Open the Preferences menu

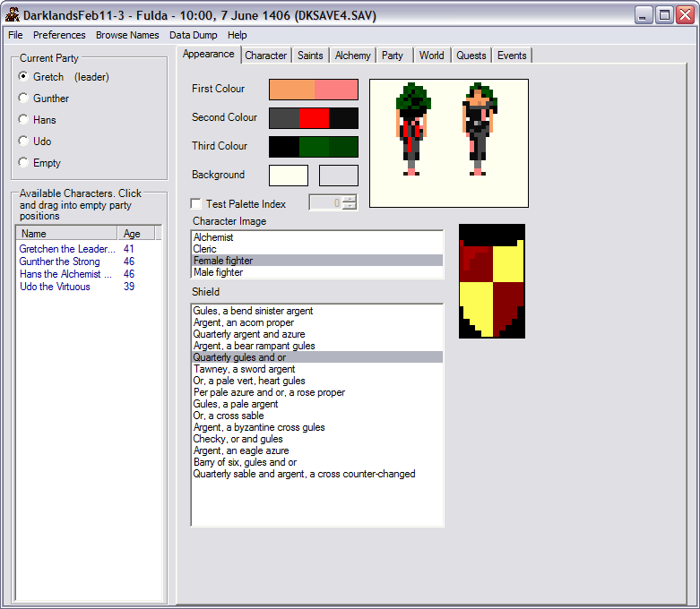click(x=59, y=35)
